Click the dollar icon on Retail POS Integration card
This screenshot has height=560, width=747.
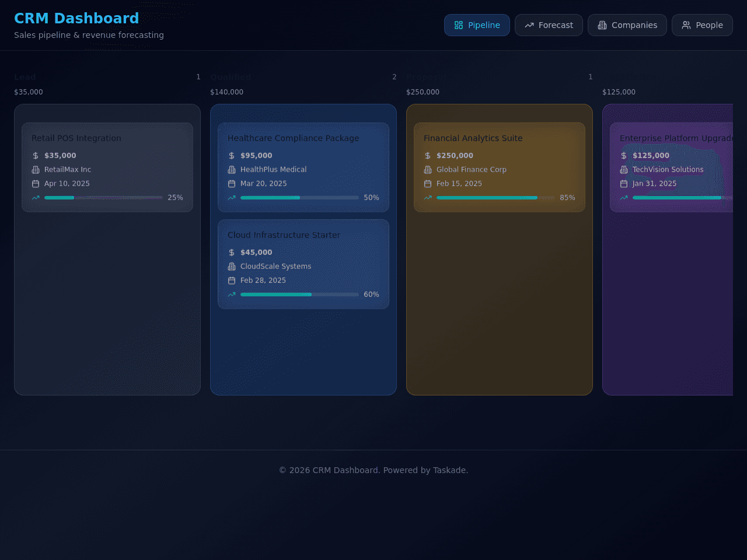click(x=36, y=156)
